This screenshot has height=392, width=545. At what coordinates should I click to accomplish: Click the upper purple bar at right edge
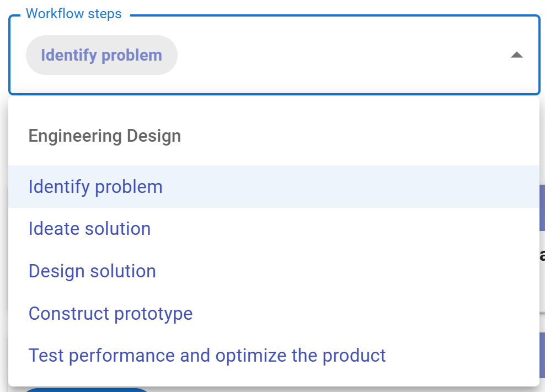point(542,207)
